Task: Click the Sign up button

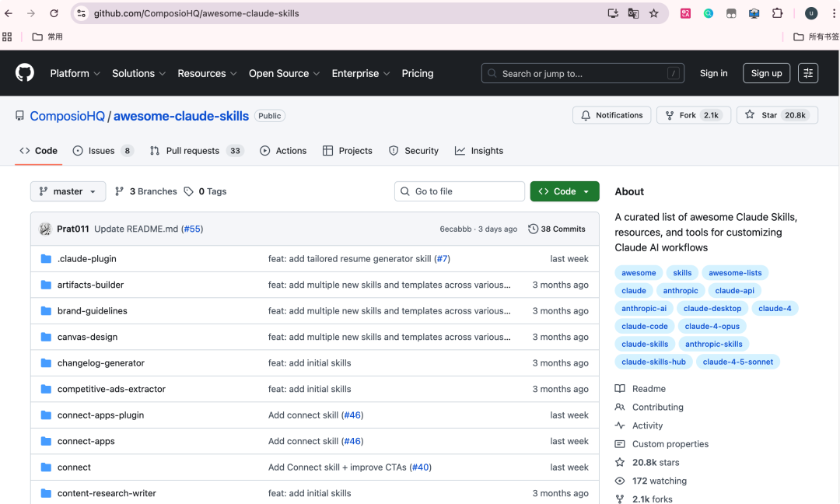Action: pyautogui.click(x=766, y=73)
